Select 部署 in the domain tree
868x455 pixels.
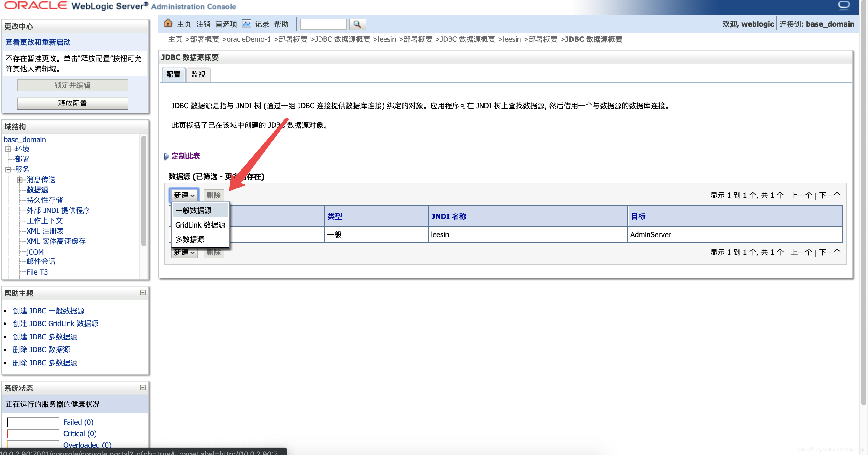pyautogui.click(x=22, y=159)
